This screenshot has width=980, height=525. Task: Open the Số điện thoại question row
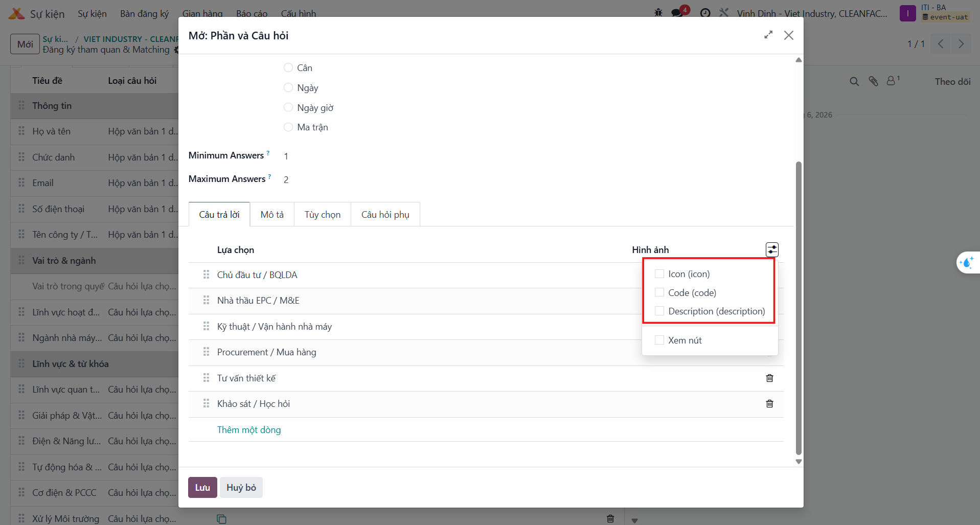point(95,209)
